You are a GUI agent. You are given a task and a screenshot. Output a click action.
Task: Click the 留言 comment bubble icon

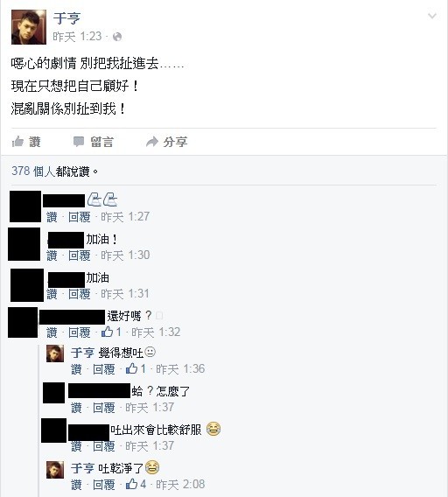79,142
